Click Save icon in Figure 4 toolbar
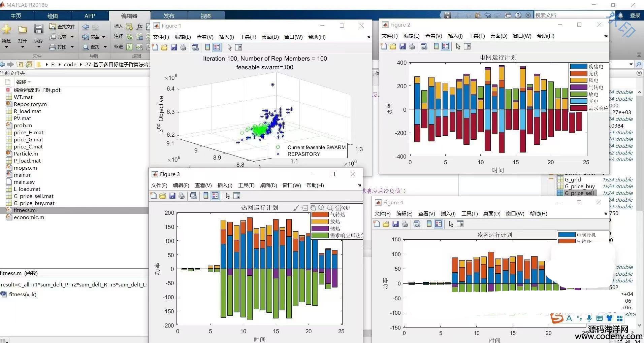This screenshot has height=343, width=644. (396, 224)
